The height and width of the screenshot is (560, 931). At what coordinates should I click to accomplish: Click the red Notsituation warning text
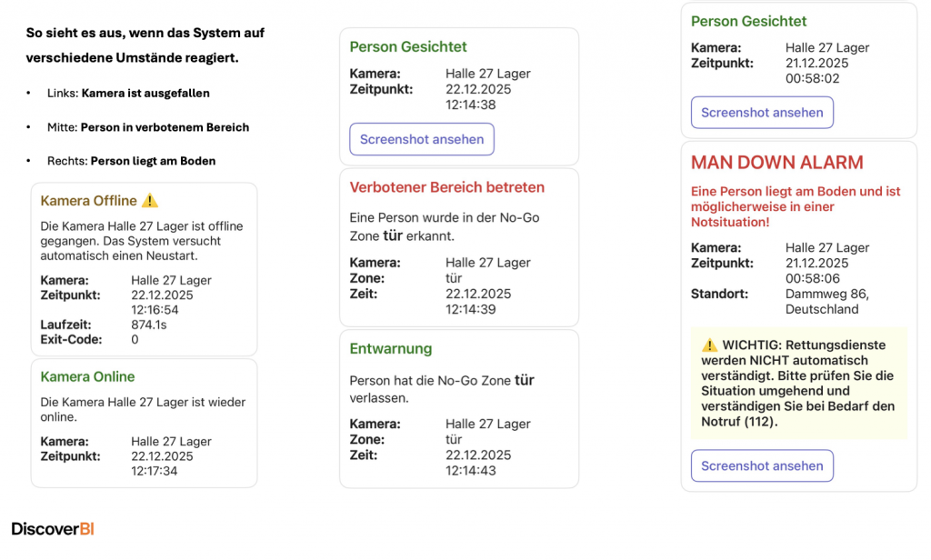click(x=796, y=206)
